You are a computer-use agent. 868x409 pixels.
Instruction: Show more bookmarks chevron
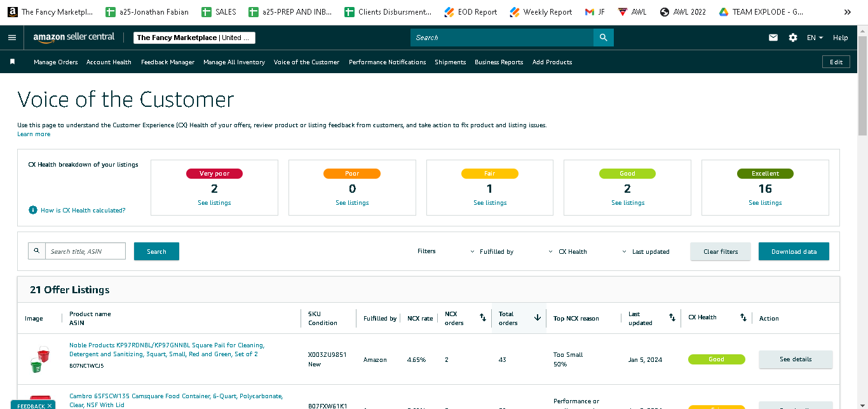tap(847, 12)
